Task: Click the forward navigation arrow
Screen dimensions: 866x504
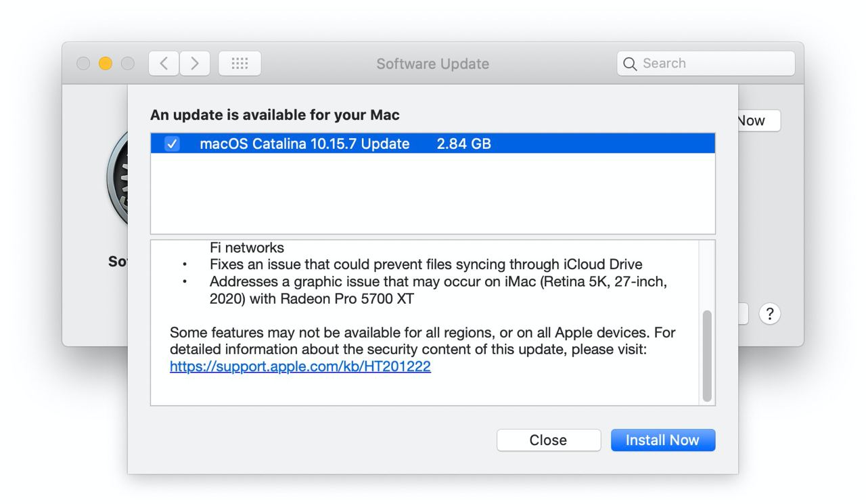Action: (x=195, y=64)
